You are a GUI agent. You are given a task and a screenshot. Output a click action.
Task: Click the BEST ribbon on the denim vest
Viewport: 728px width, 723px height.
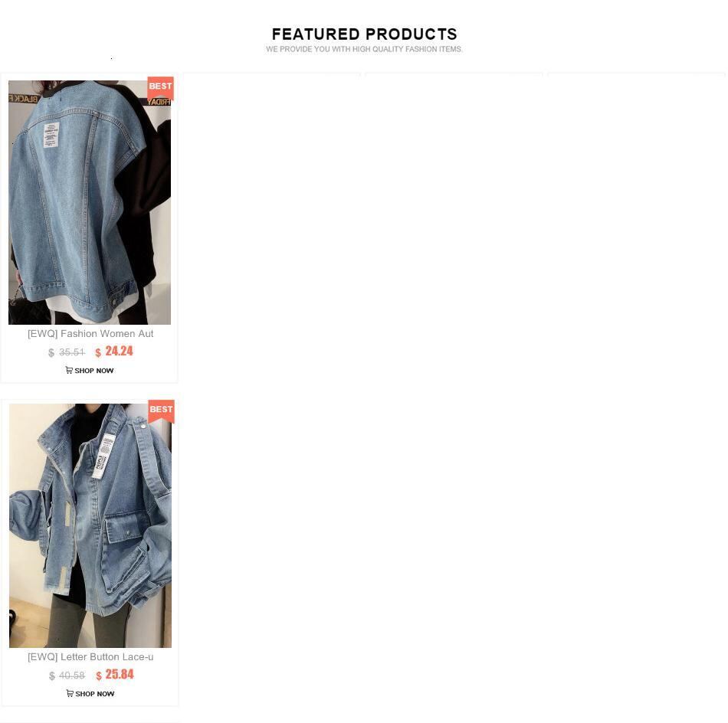pos(161,89)
